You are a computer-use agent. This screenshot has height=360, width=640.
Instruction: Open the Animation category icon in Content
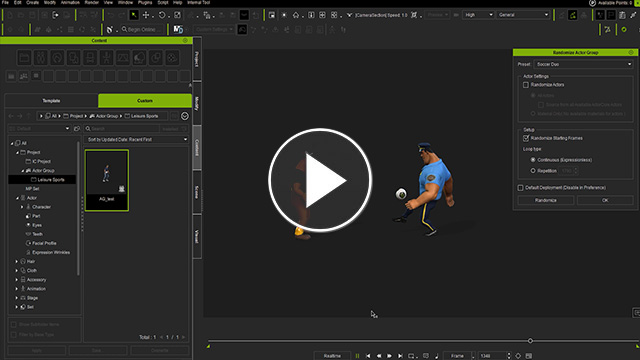tap(107, 58)
